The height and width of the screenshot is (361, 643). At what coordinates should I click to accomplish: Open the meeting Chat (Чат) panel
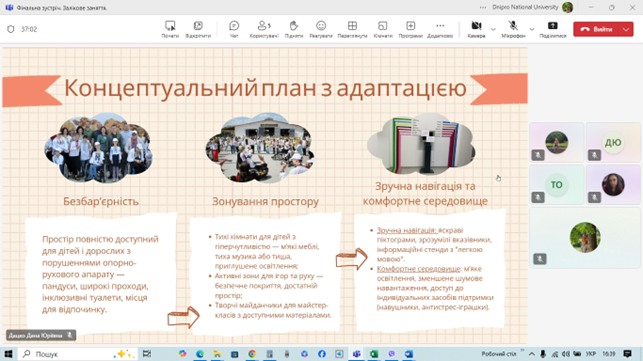(x=234, y=29)
